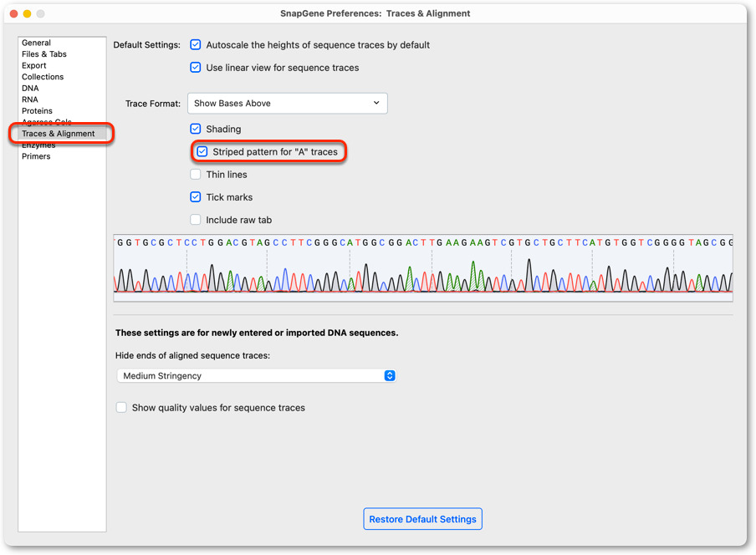Viewport: 756px width, 555px height.
Task: Click the red close window button
Action: click(x=13, y=13)
